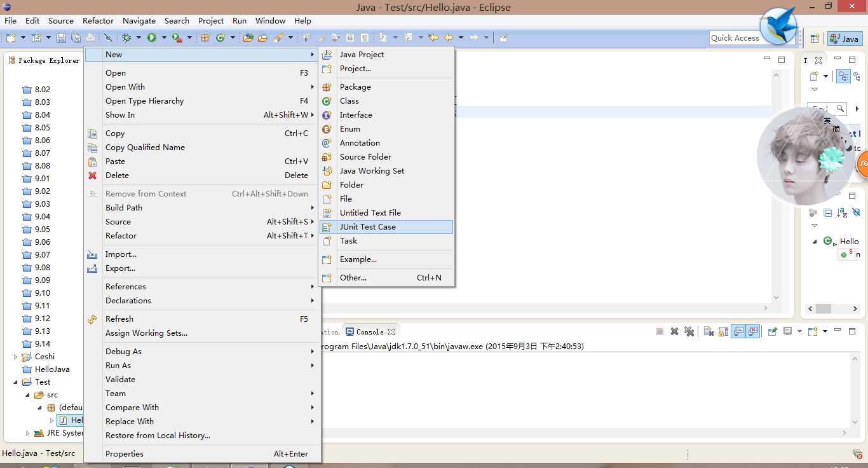Click the Save toolbar icon
868x468 pixels.
coord(61,38)
